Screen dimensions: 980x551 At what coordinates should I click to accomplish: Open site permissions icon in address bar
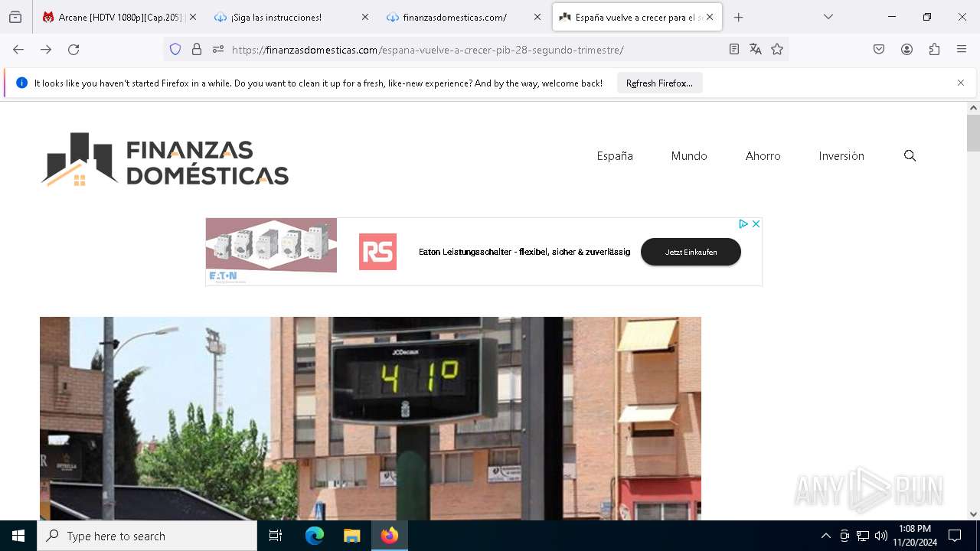click(x=218, y=49)
